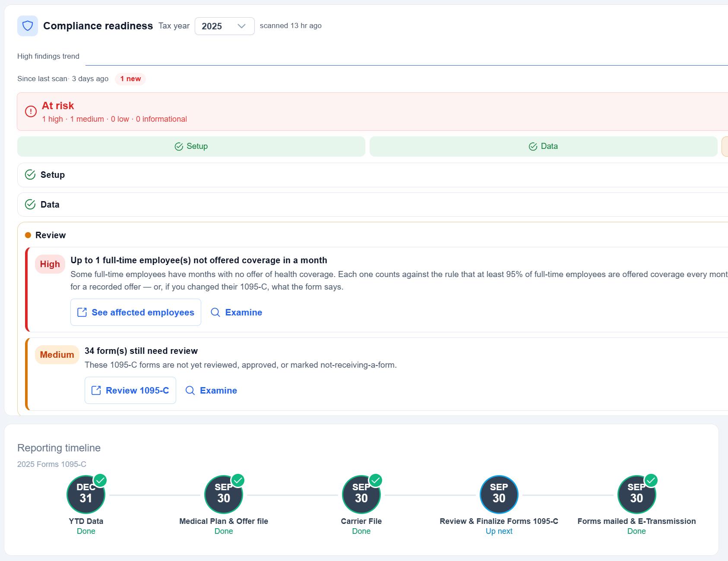Click the green check badge on Medical Plan
This screenshot has height=561, width=728.
point(238,480)
